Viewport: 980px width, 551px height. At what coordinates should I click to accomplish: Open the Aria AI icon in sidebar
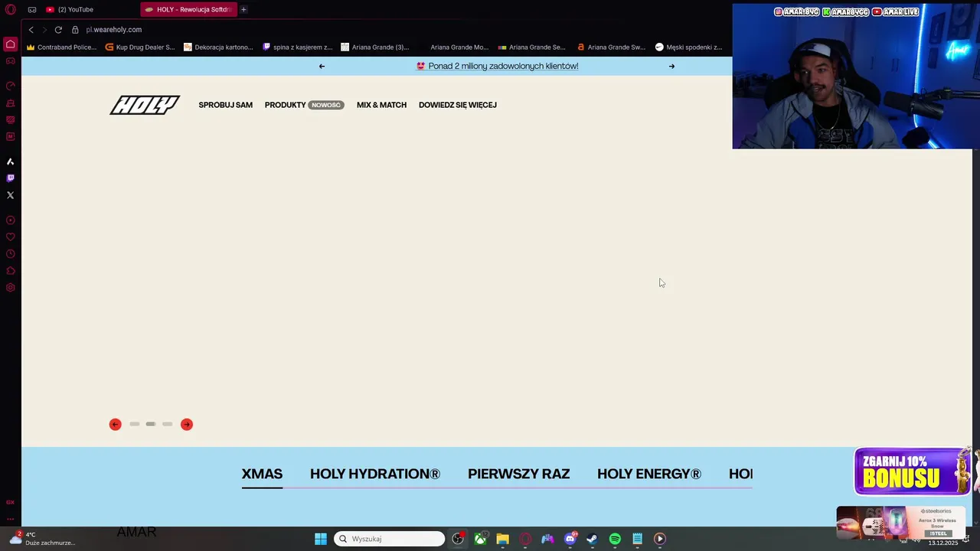[10, 161]
